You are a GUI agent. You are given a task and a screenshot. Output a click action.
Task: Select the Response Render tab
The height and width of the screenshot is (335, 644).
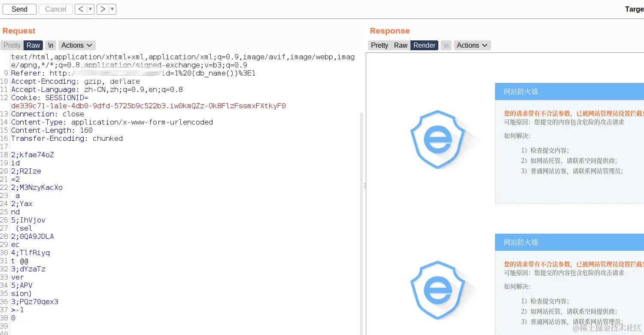(x=424, y=45)
